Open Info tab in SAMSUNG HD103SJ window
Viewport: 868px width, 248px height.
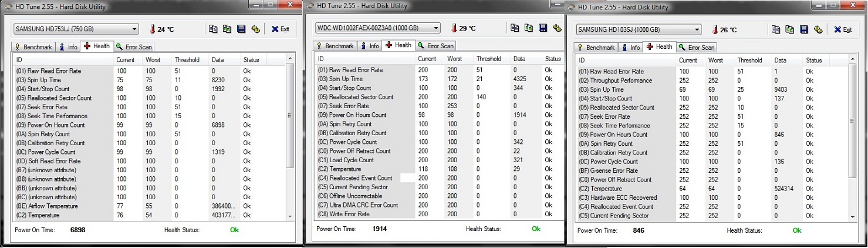[631, 47]
